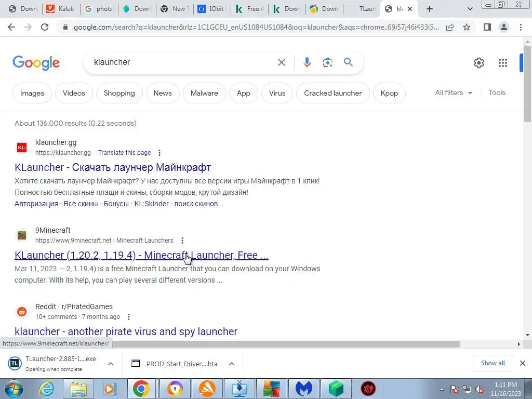The image size is (532, 399).
Task: Filter results by Videos
Action: click(x=74, y=93)
